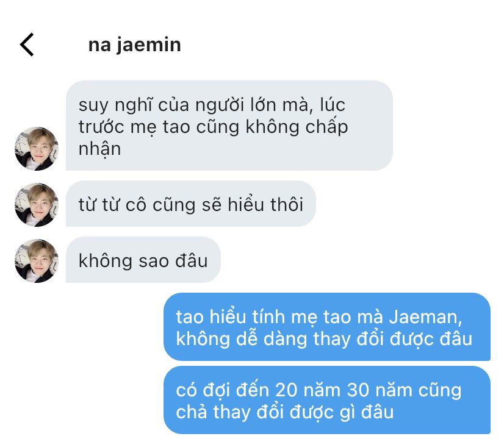Tap avatar next to "không sao đâu" message
504x439 pixels.
tap(37, 261)
